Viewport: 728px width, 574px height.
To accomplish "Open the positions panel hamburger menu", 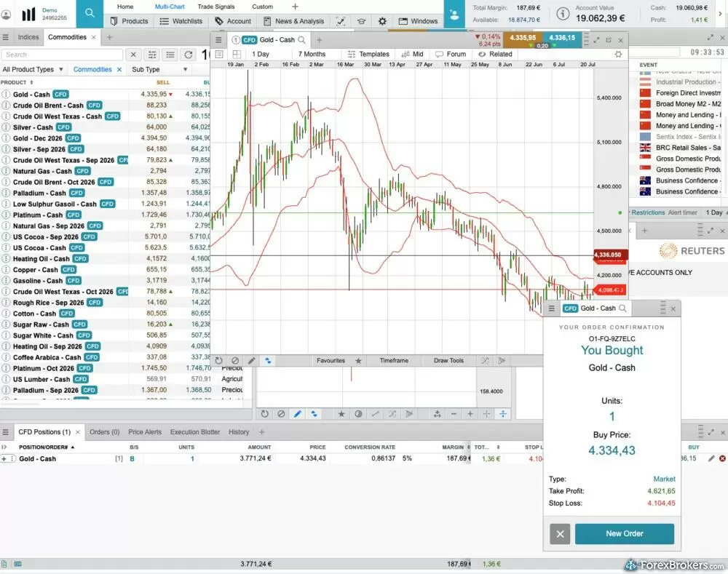I will (6, 432).
